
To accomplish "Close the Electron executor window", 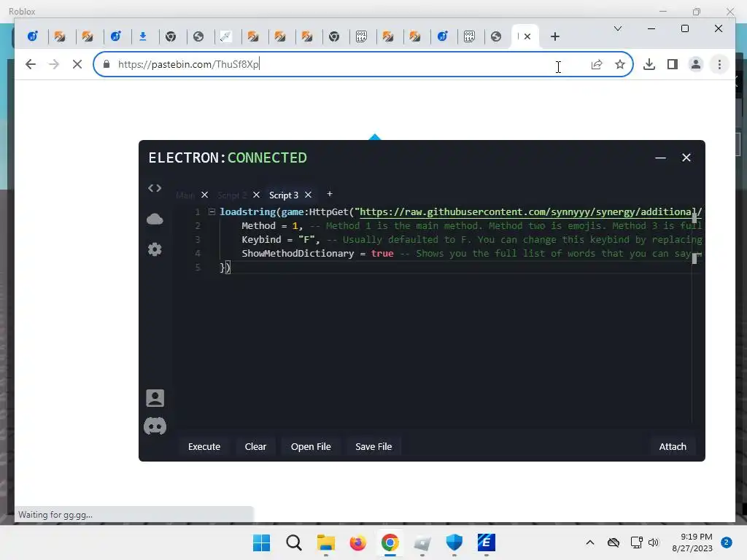I will pos(686,157).
